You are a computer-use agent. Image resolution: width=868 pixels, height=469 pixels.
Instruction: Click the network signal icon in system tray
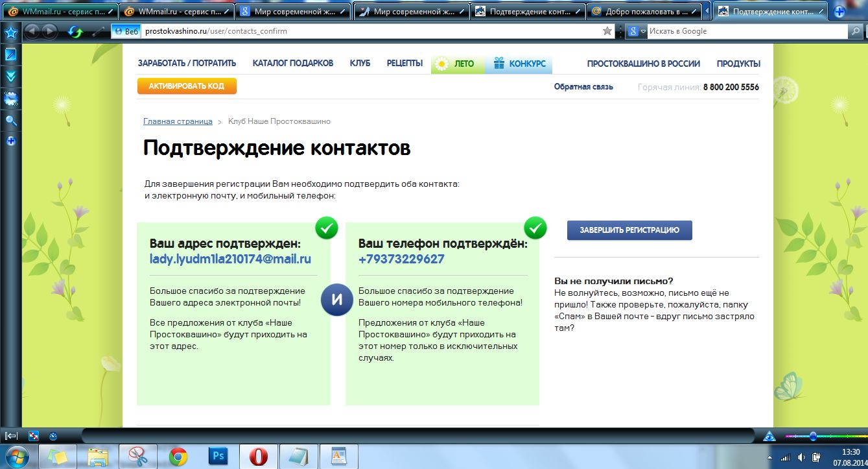(784, 457)
